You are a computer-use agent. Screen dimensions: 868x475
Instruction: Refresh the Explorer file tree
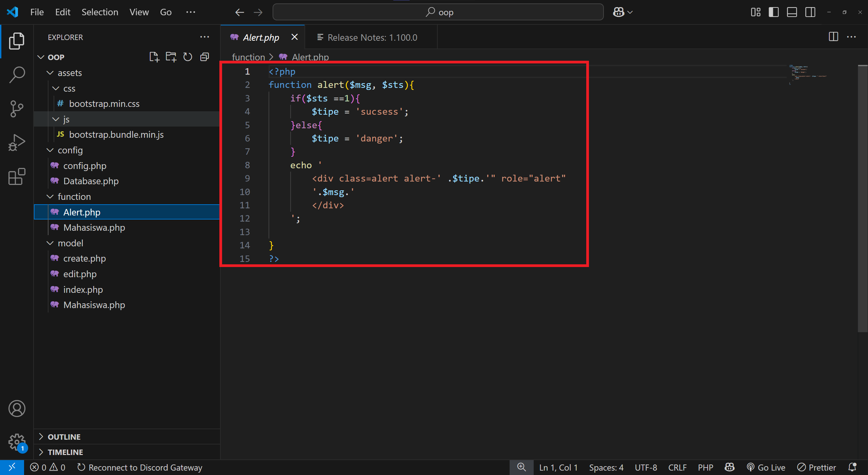188,57
